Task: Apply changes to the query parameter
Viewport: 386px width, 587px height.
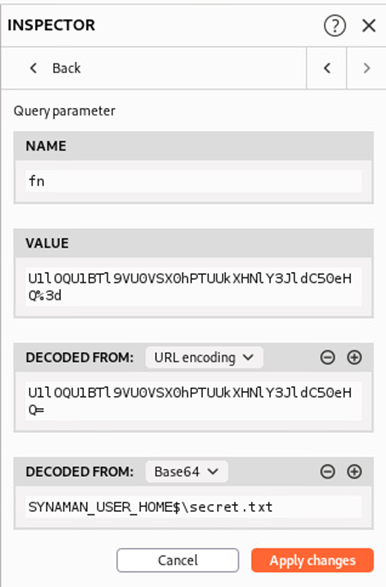Action: (312, 560)
